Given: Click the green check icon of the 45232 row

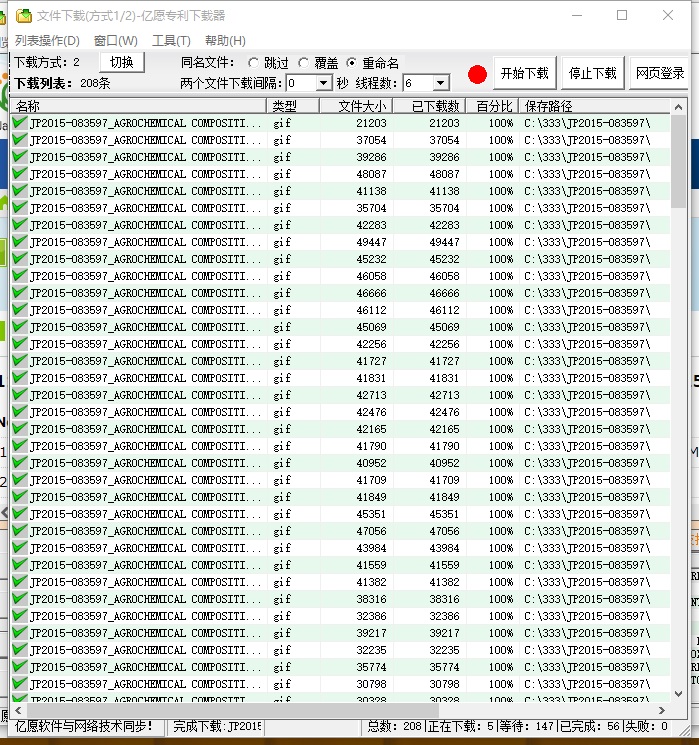Looking at the screenshot, I should 20,258.
